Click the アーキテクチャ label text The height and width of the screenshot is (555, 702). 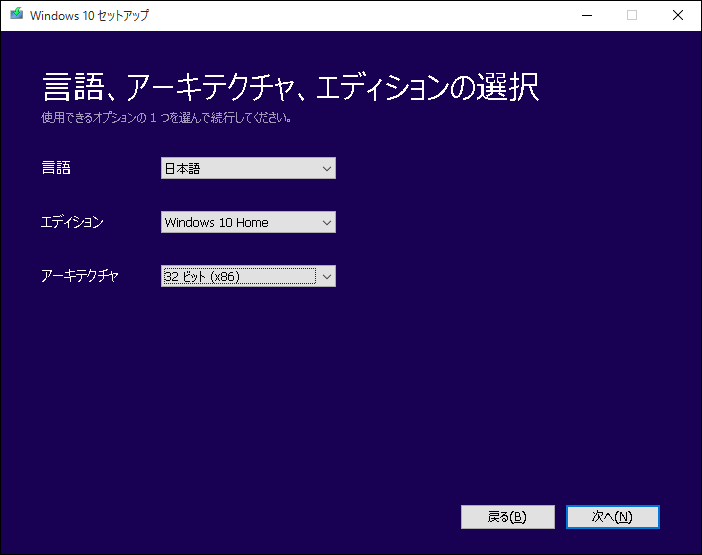(80, 276)
